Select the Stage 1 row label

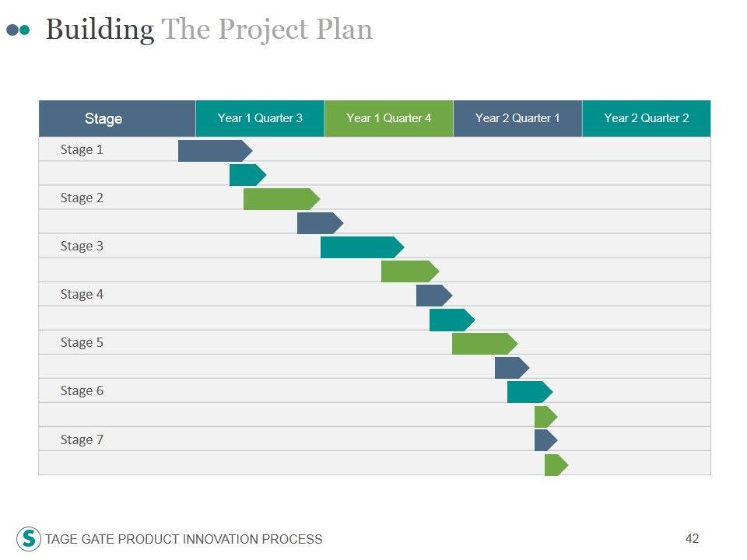(82, 149)
